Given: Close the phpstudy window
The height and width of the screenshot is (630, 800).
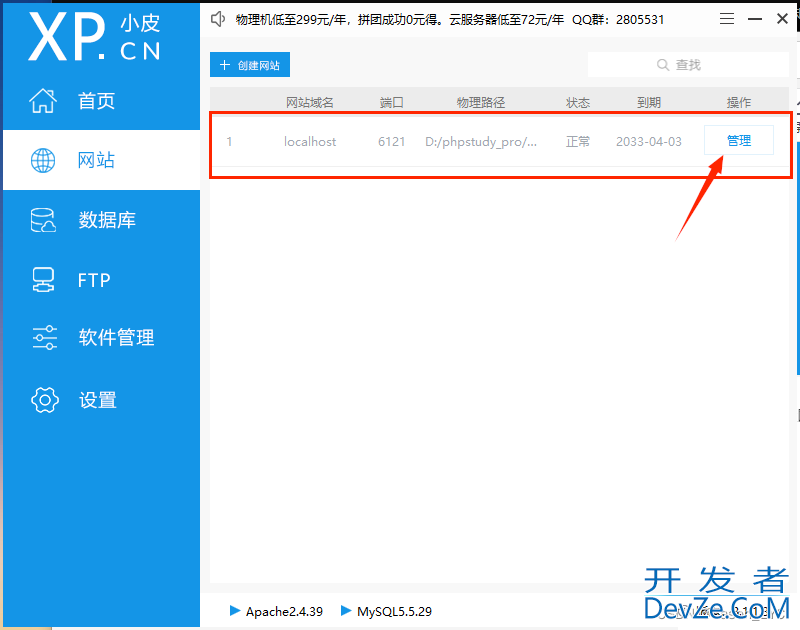Looking at the screenshot, I should point(782,19).
